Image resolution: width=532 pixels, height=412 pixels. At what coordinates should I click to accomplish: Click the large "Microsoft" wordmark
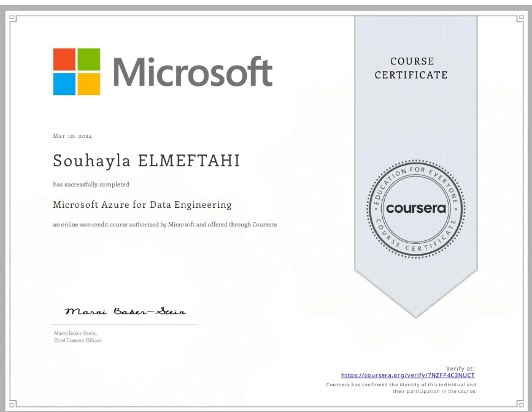tap(193, 72)
